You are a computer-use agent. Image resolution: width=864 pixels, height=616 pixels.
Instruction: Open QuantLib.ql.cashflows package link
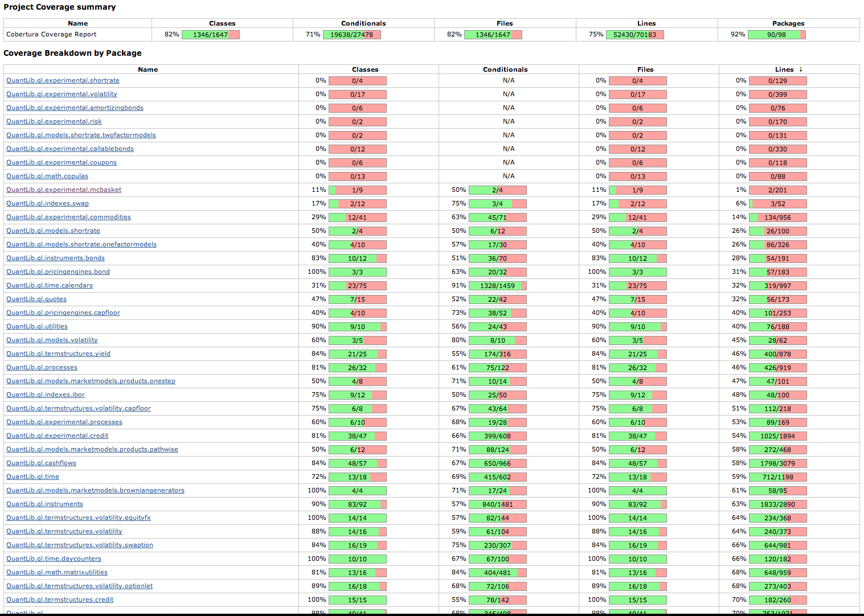(x=41, y=463)
